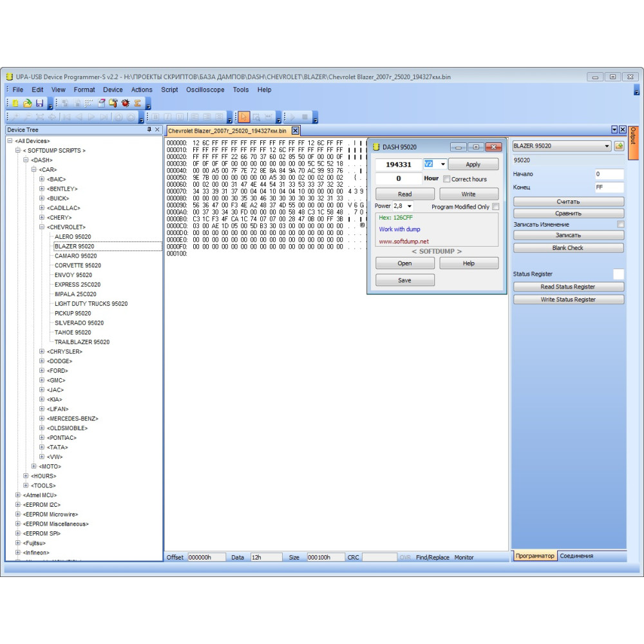Open the programmer panel dropdown arrow menu
The image size is (644, 644).
point(614,130)
